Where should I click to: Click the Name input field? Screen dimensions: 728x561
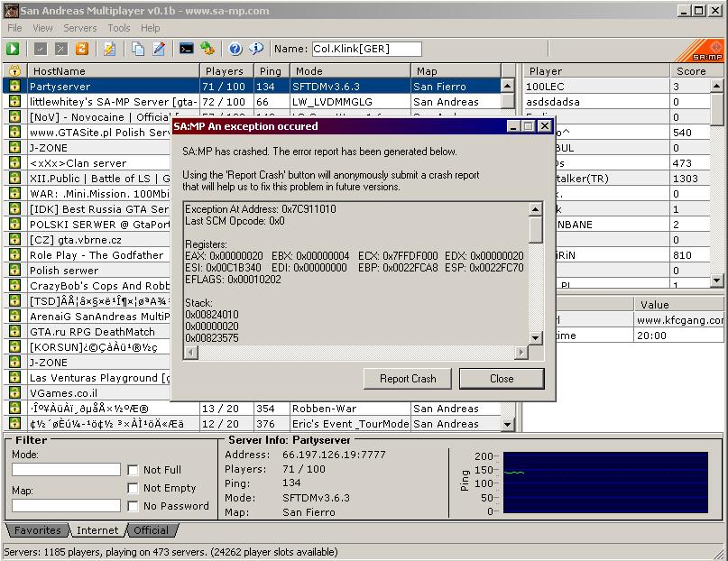[x=367, y=49]
